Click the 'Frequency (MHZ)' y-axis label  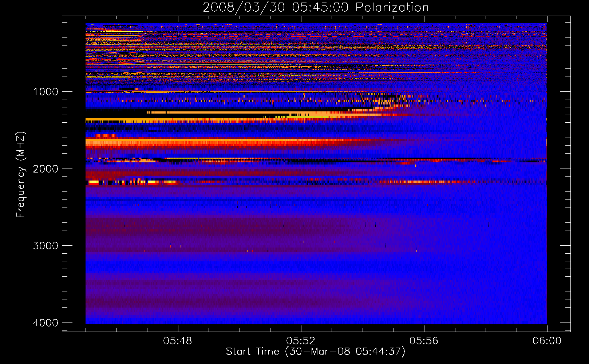coord(21,175)
